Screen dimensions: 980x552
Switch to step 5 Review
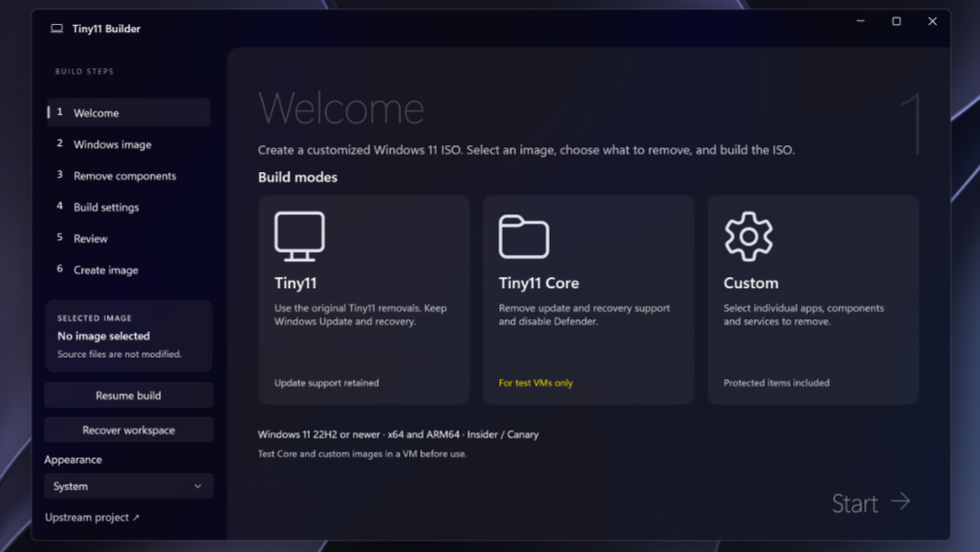point(129,238)
